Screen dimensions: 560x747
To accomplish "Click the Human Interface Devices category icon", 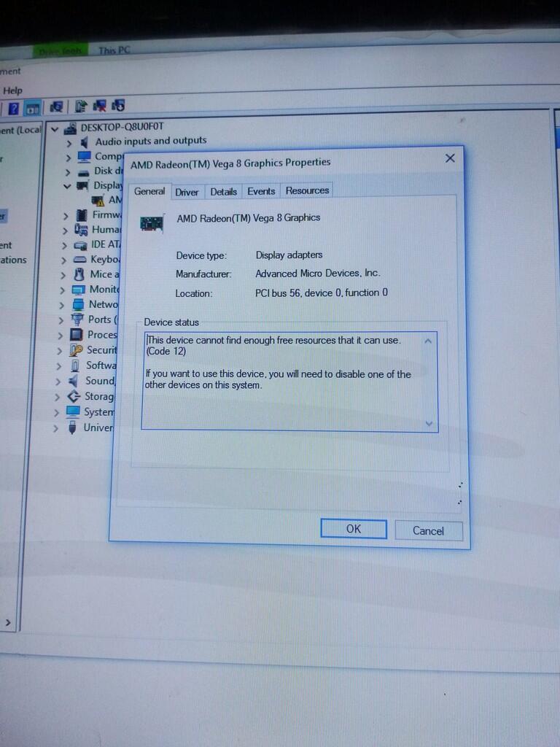I will (81, 230).
